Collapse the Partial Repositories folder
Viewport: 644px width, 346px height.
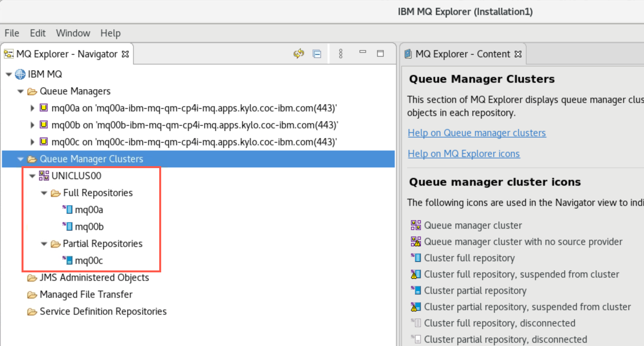tap(44, 244)
